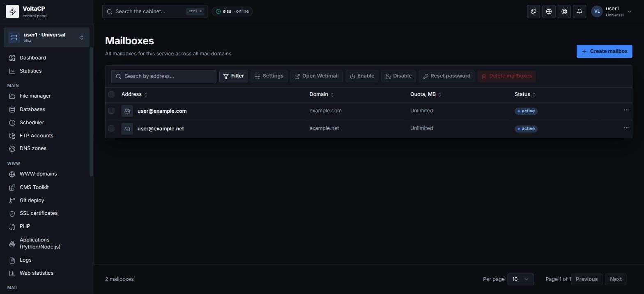Open the Per page dropdown
Image resolution: width=644 pixels, height=294 pixels.
click(x=520, y=279)
